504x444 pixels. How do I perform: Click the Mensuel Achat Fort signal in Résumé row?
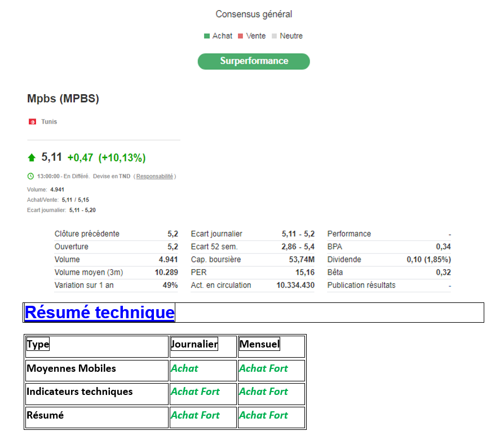pyautogui.click(x=263, y=415)
